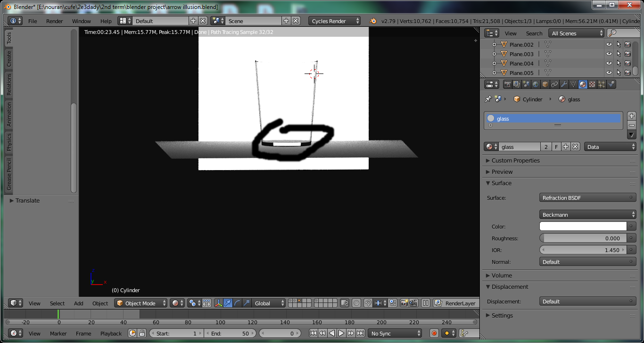Click the Roughness slider
Image resolution: width=644 pixels, height=343 pixels.
(583, 238)
